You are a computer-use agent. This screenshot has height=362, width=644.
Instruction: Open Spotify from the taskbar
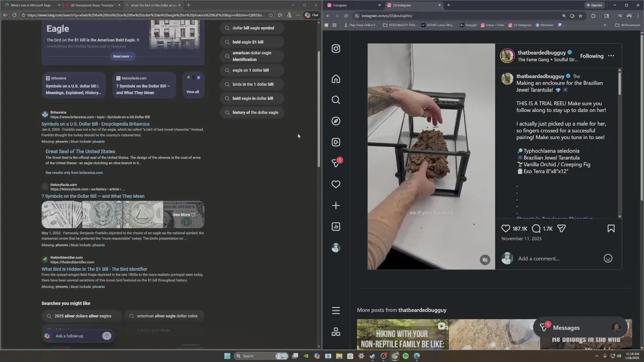406,356
